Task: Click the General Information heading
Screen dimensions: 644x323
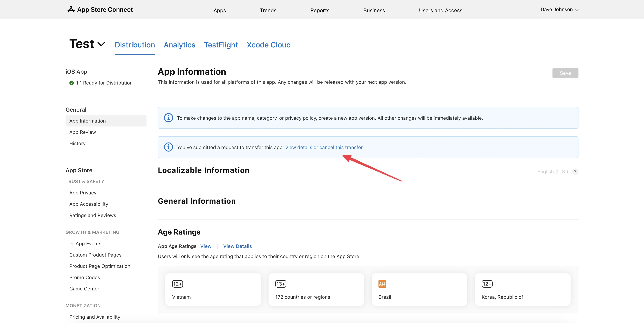Action: point(197,201)
